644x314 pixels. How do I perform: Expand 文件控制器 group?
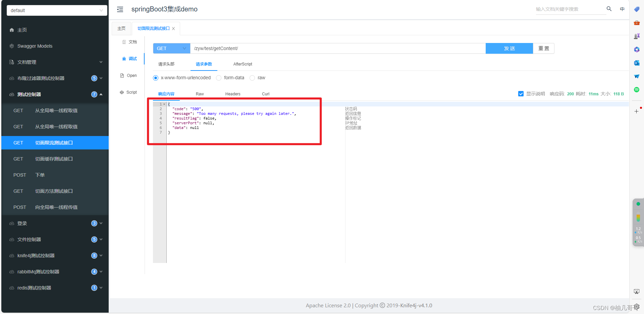click(x=101, y=239)
